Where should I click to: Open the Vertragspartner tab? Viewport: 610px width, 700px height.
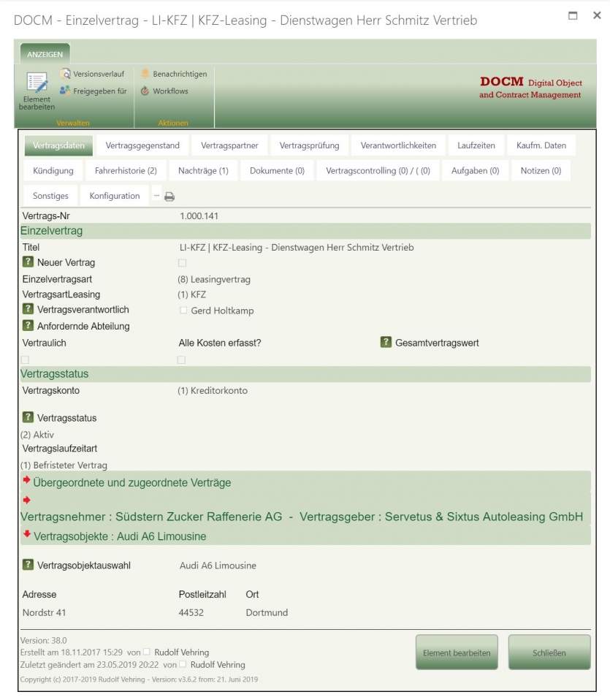[229, 145]
